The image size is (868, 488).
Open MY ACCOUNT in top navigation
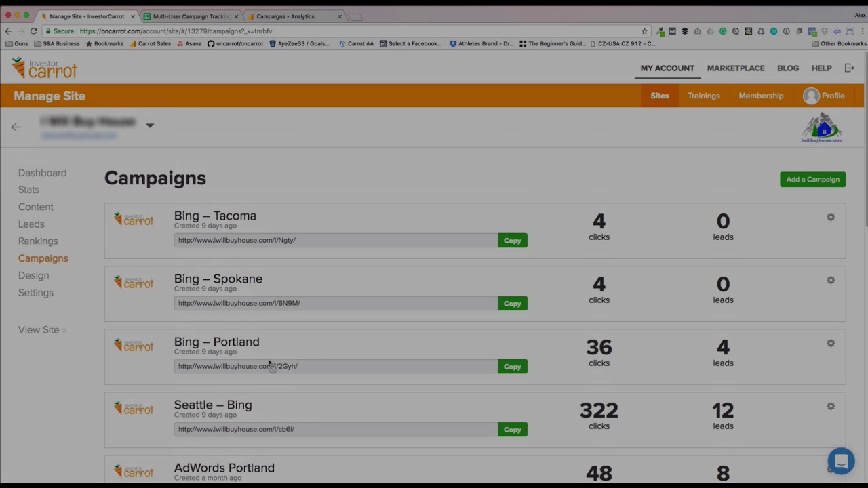(x=667, y=68)
